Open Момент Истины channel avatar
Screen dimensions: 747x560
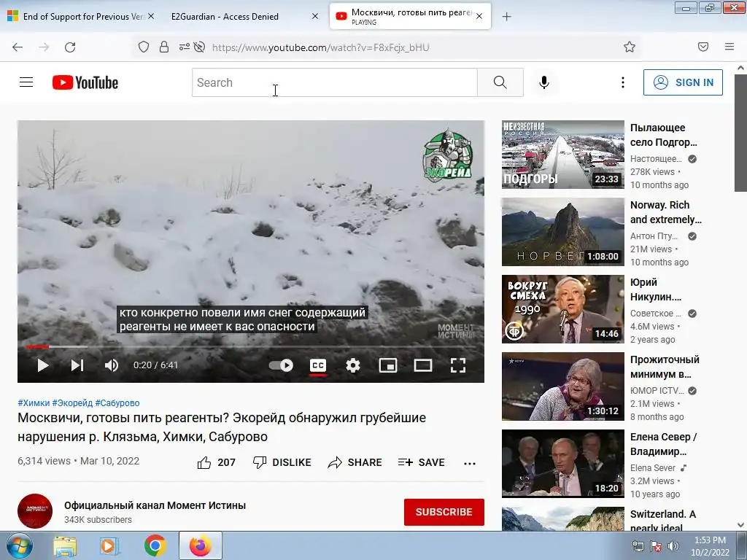point(35,511)
